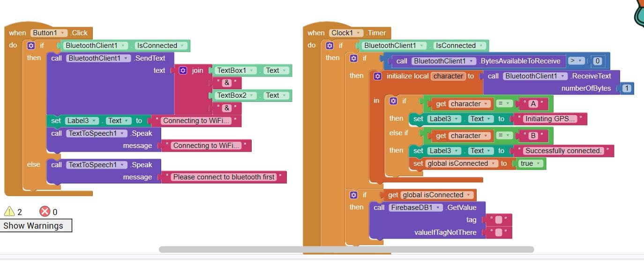The width and height of the screenshot is (644, 270).
Task: Click the empty tag text field
Action: (x=498, y=220)
